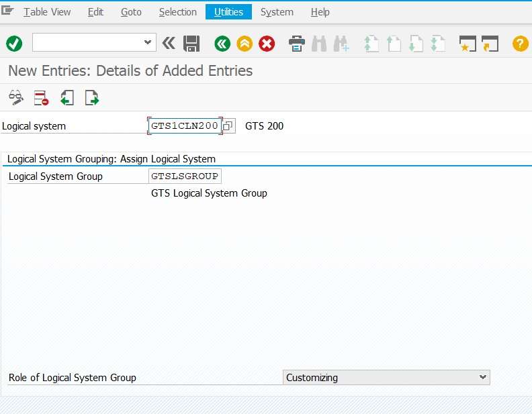Toggle display/change glasses-pencil icon
532x414 pixels.
(16, 98)
